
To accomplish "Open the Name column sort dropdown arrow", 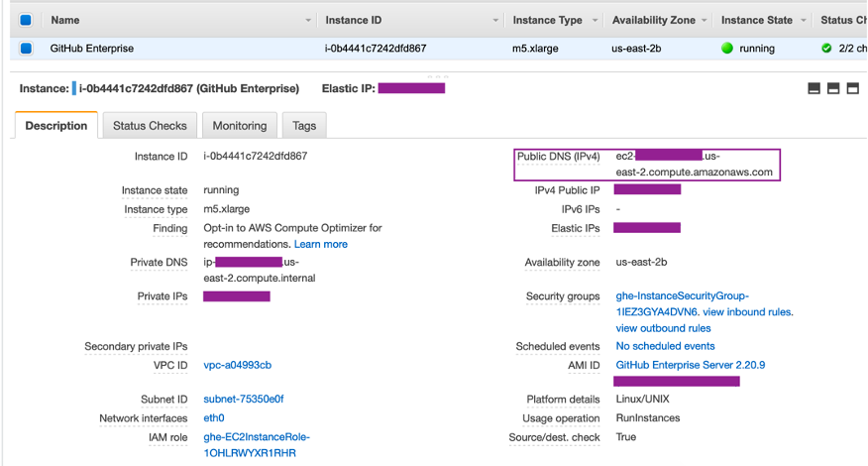I will (x=308, y=21).
